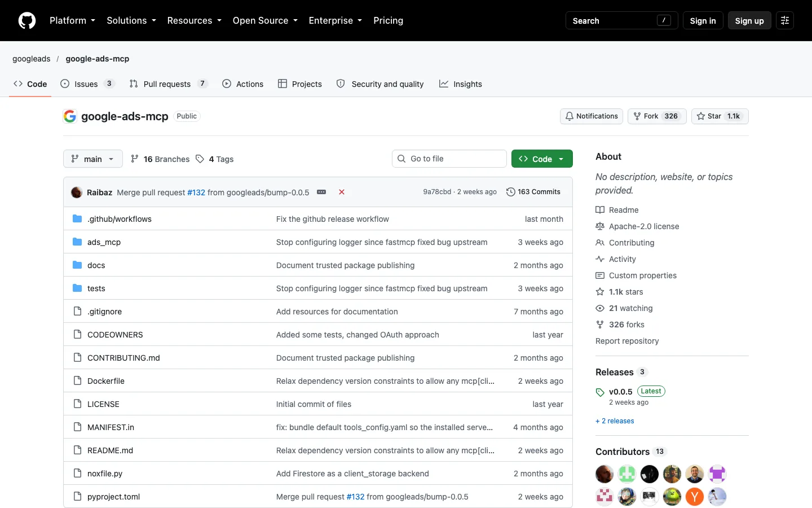The image size is (812, 508).
Task: Open the 163 Commits history link
Action: tap(533, 192)
